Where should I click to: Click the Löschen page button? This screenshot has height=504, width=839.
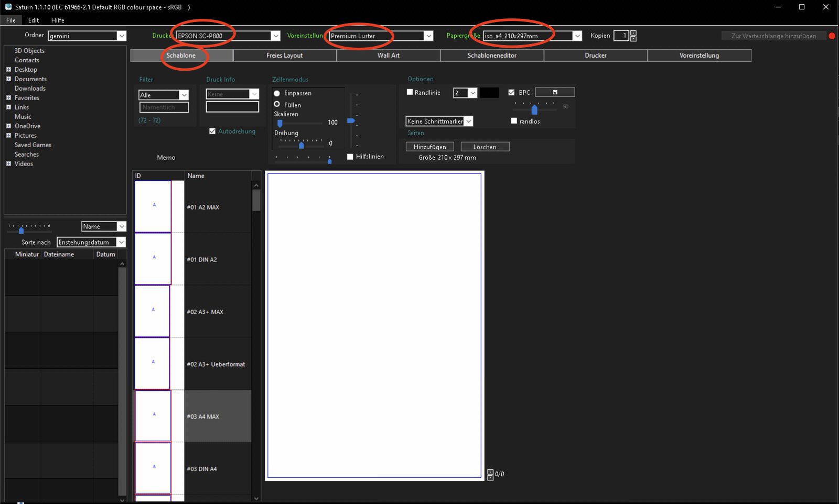point(485,147)
